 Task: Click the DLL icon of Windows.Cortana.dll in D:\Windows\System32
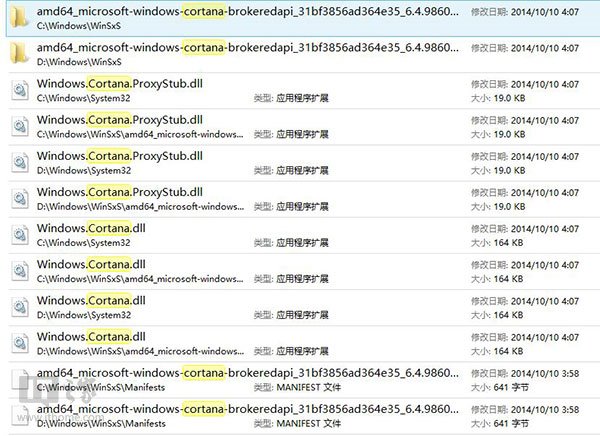pos(20,307)
